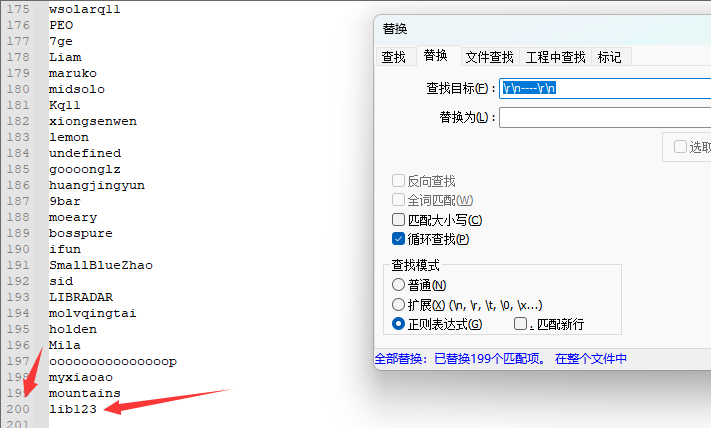The height and width of the screenshot is (428, 711).
Task: Open the 工程中查找 tab
Action: [x=555, y=58]
